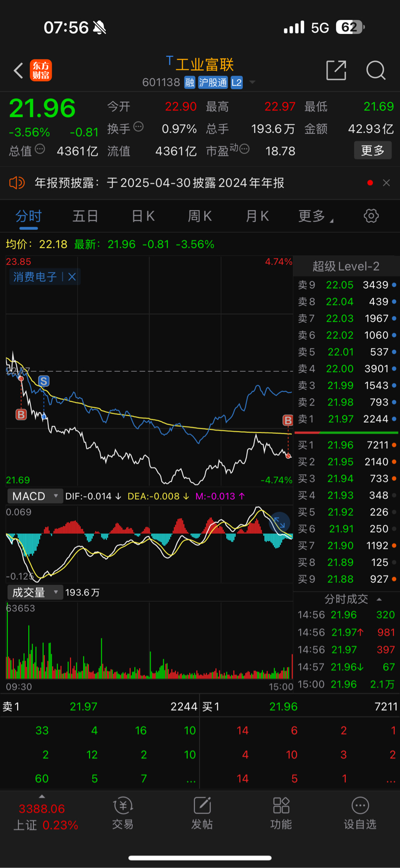Dismiss the 年报预披露 notice
Viewport: 400px width, 868px height.
[386, 182]
